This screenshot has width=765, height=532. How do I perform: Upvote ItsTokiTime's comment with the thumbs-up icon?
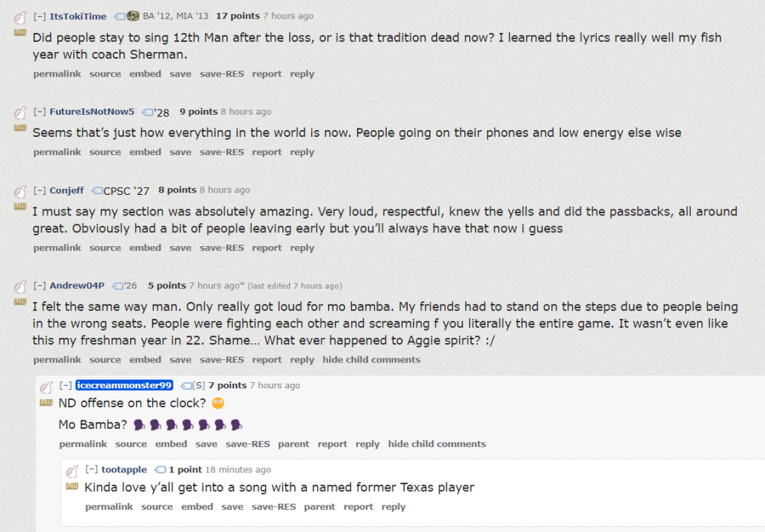pyautogui.click(x=20, y=17)
